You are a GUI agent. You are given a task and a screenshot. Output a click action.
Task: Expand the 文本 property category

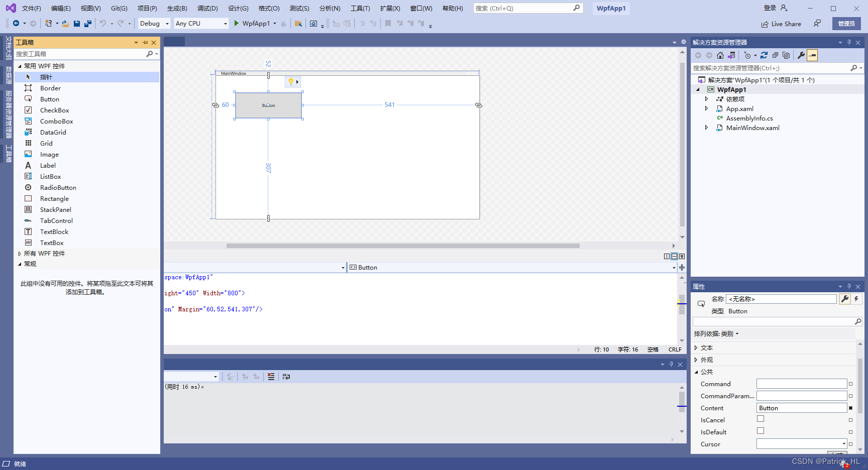[696, 347]
